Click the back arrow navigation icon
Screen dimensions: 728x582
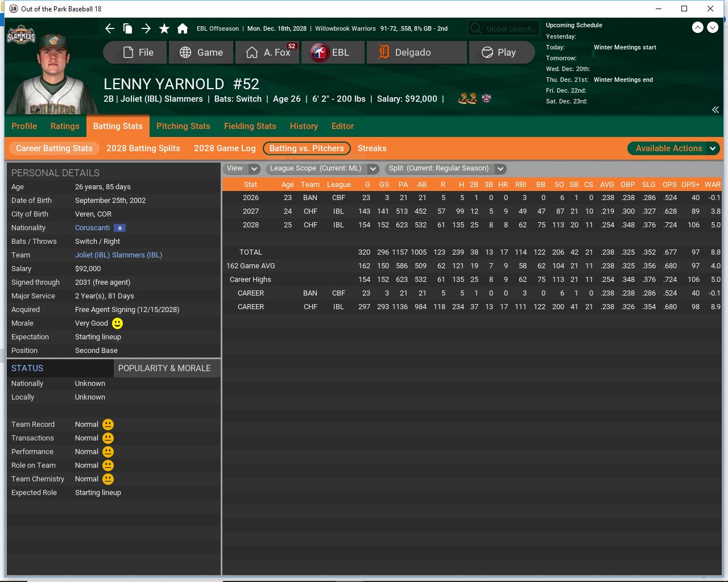[x=110, y=28]
